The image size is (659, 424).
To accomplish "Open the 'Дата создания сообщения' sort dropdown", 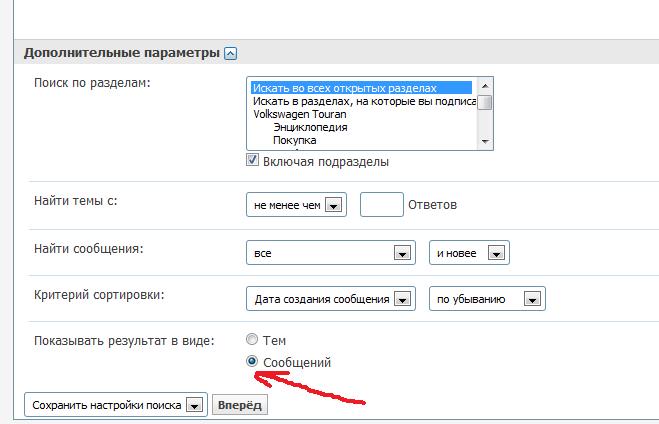I will point(331,299).
